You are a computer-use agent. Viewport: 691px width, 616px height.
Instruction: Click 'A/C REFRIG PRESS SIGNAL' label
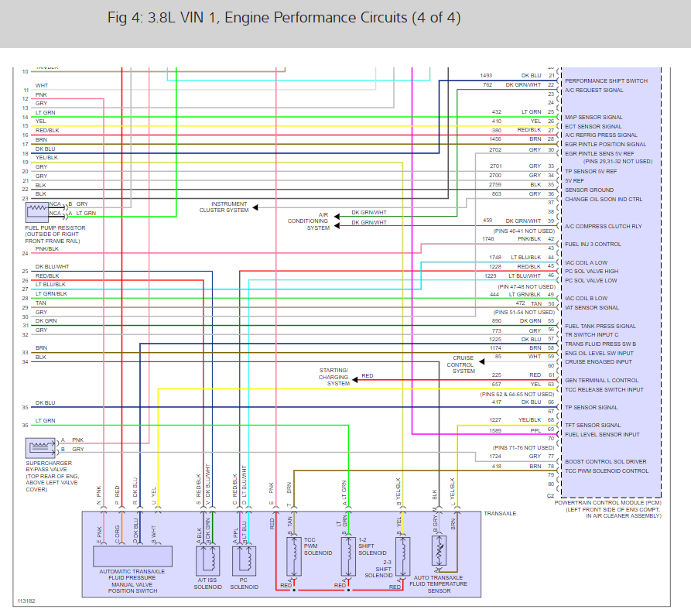[601, 135]
